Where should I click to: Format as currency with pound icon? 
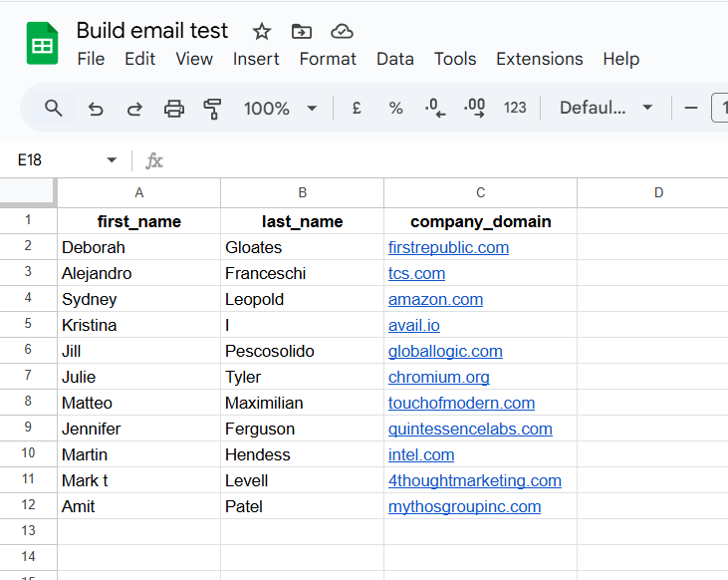pyautogui.click(x=357, y=108)
